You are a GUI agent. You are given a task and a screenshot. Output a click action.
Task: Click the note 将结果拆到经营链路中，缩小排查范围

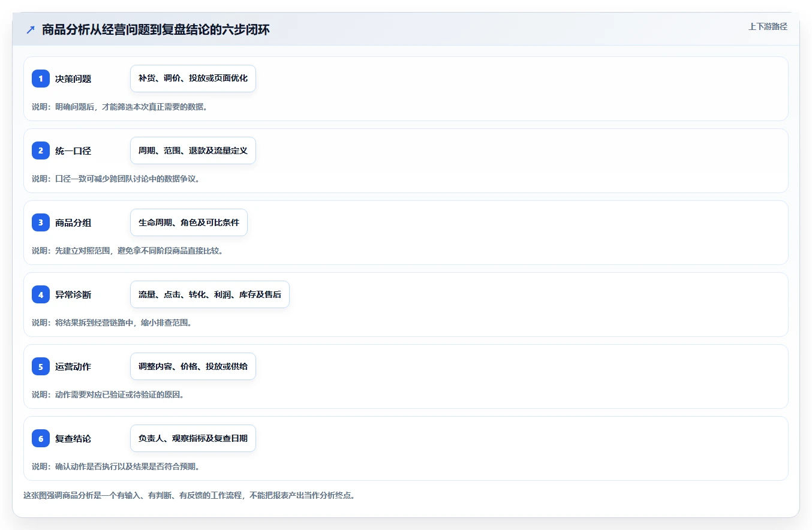click(x=112, y=323)
